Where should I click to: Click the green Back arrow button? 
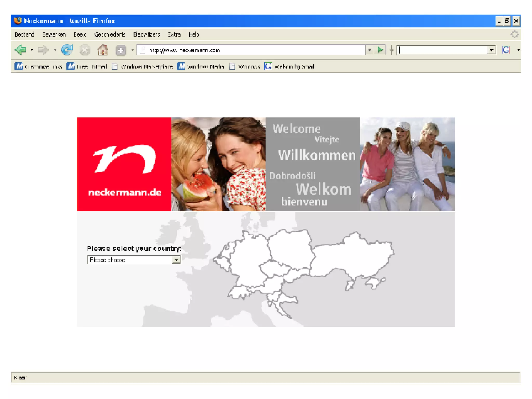click(21, 50)
